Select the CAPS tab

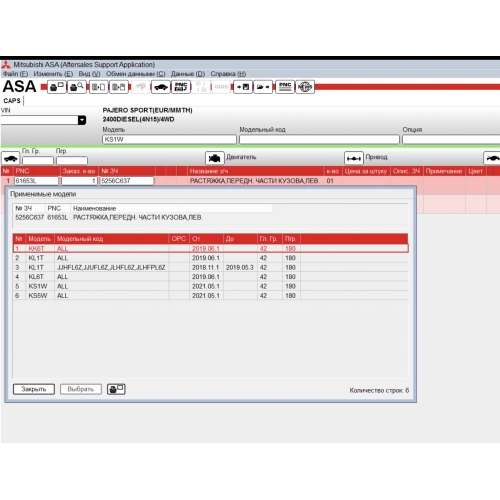click(12, 100)
